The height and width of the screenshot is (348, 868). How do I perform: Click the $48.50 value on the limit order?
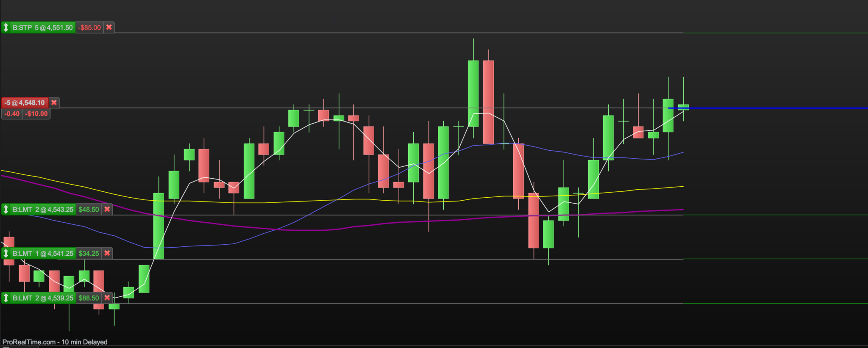pos(89,209)
